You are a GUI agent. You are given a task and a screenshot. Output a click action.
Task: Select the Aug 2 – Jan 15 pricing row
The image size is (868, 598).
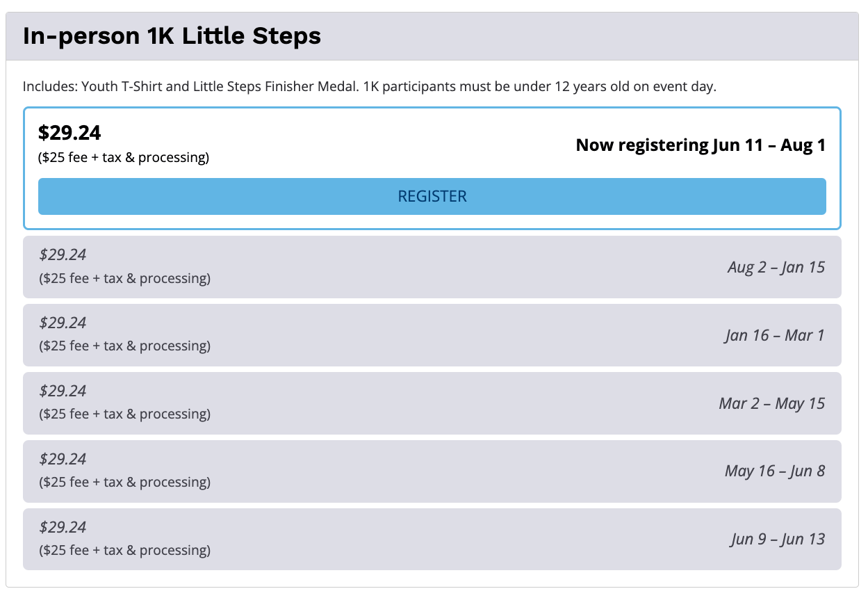point(432,267)
